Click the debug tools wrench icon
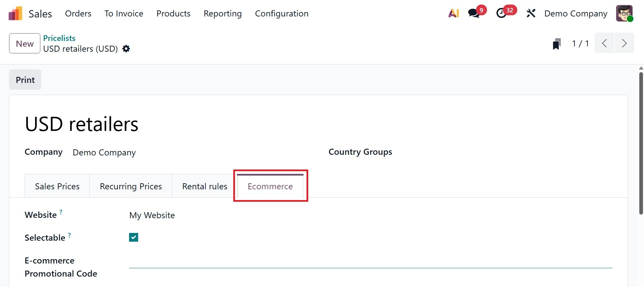The image size is (644, 287). click(x=531, y=13)
